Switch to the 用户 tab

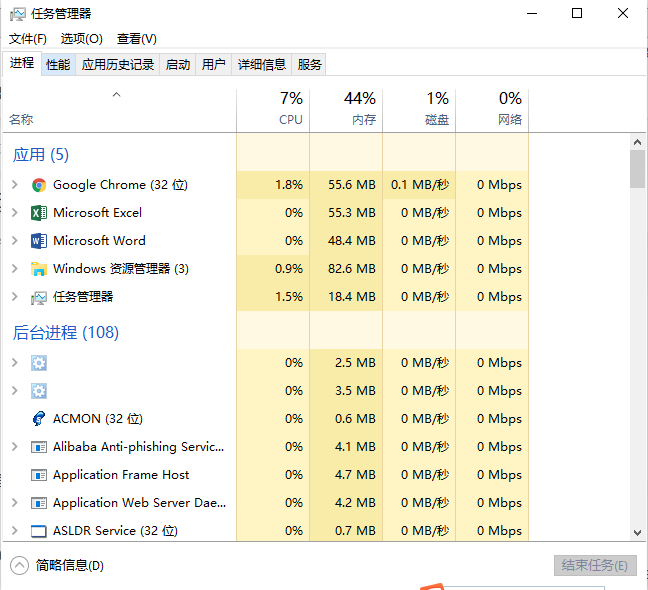coord(214,64)
